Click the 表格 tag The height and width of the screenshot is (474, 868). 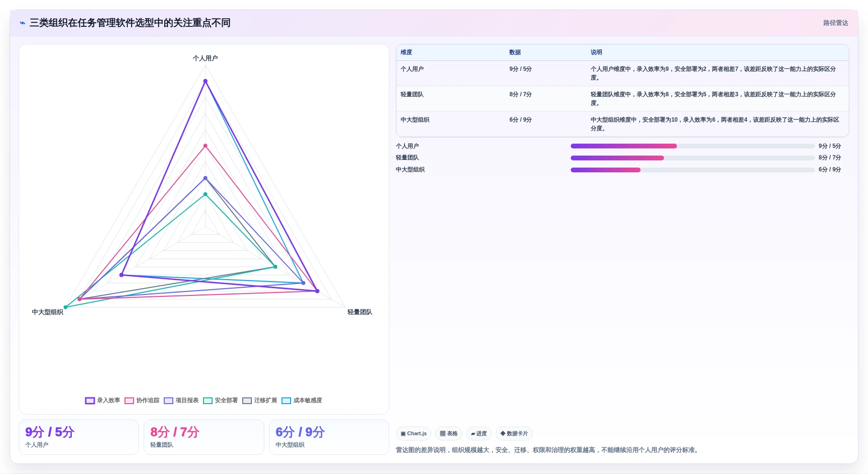click(x=449, y=434)
